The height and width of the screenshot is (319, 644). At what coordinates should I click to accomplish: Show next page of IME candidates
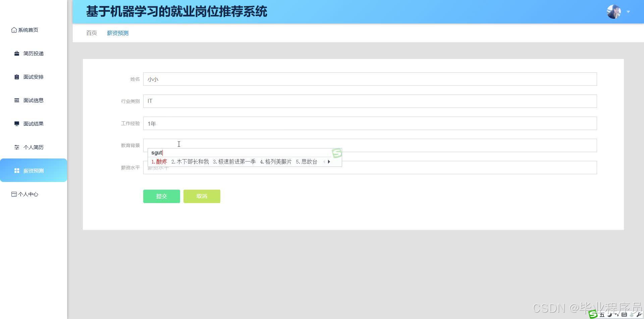coord(329,162)
